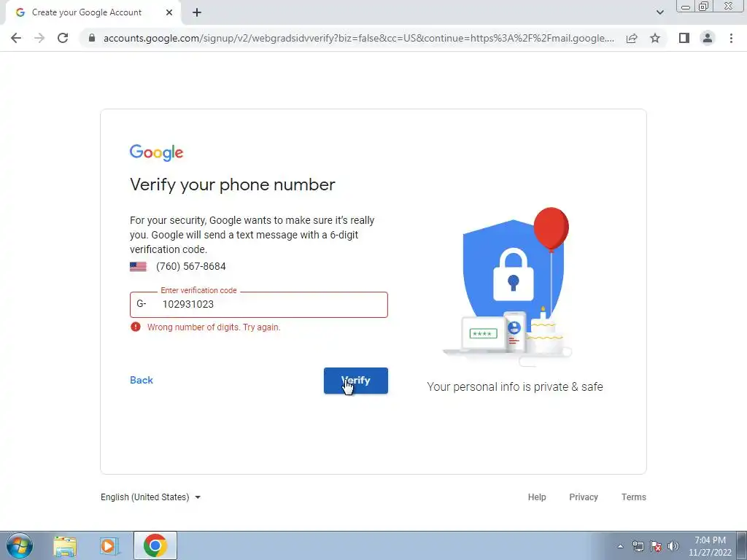Click the blue Verify button
Viewport: 747px width, 560px height.
click(x=356, y=381)
